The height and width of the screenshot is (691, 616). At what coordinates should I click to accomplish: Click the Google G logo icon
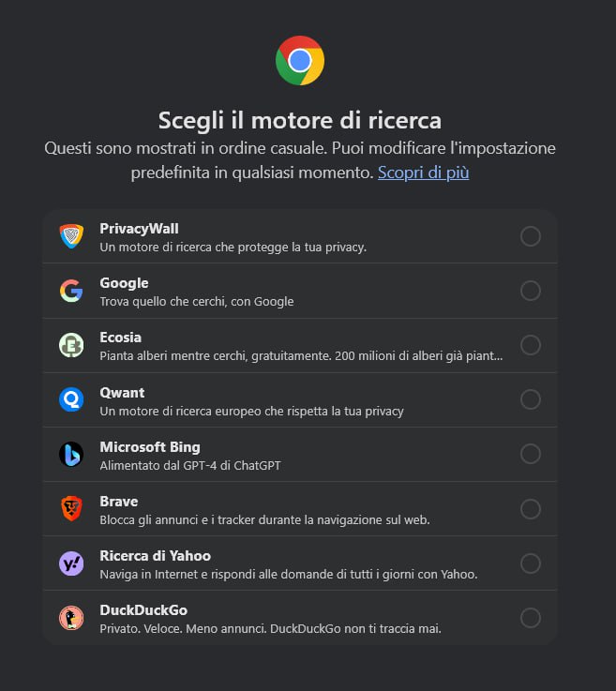(x=71, y=291)
